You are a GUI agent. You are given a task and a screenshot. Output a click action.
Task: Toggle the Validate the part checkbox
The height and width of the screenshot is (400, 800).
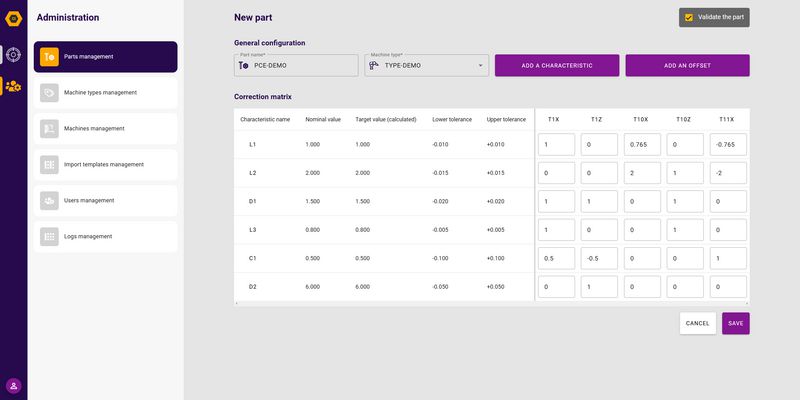[x=689, y=17]
